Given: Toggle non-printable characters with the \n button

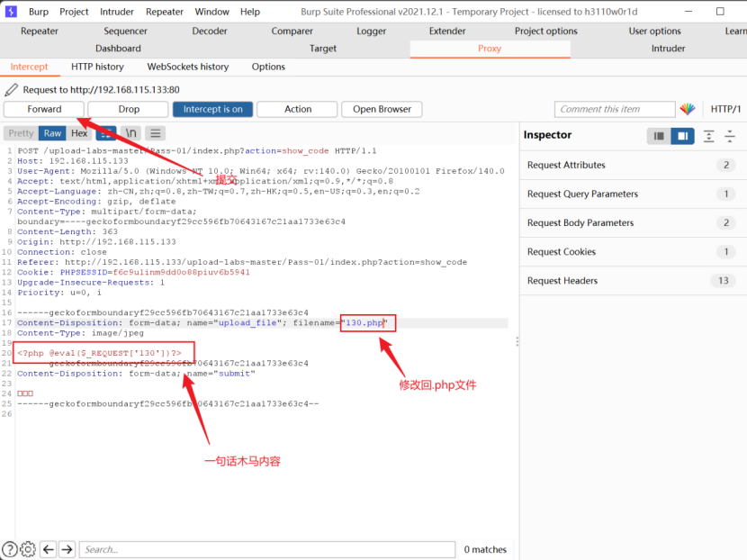Looking at the screenshot, I should (x=130, y=133).
